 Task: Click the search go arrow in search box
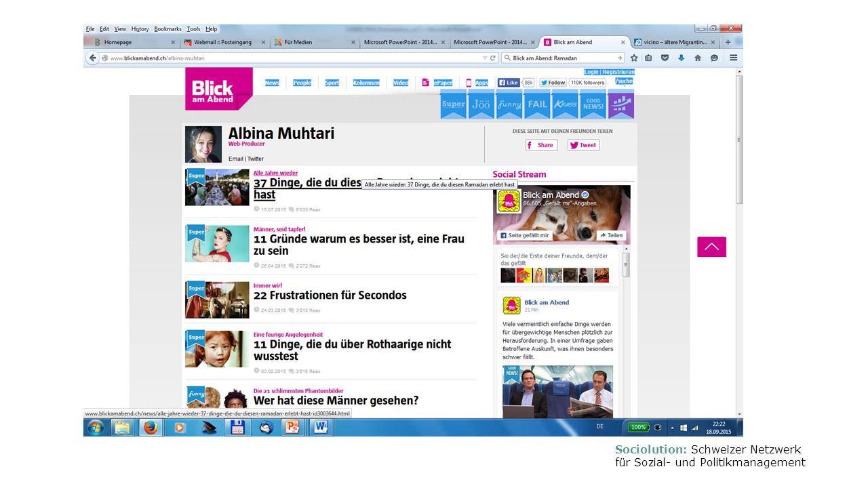(619, 58)
